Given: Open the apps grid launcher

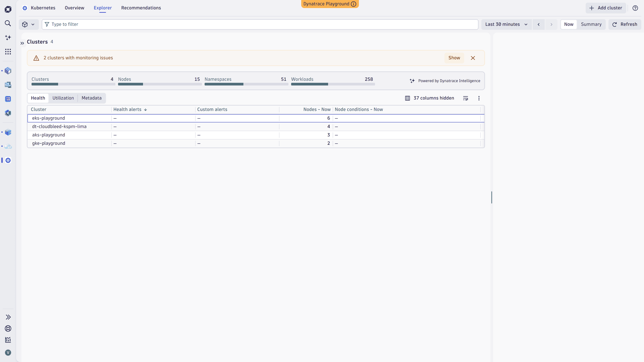Looking at the screenshot, I should pyautogui.click(x=8, y=51).
